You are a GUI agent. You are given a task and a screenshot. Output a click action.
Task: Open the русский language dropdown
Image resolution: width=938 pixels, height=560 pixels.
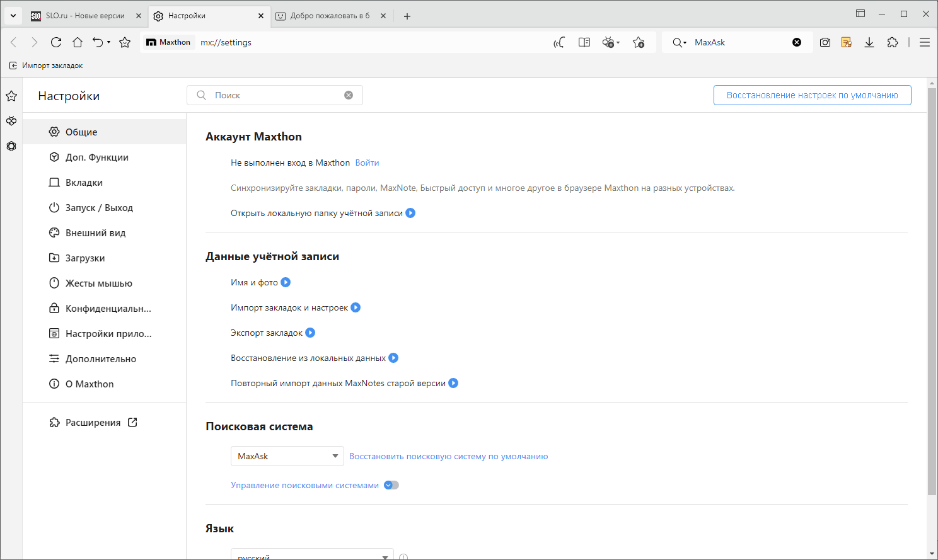pyautogui.click(x=312, y=554)
